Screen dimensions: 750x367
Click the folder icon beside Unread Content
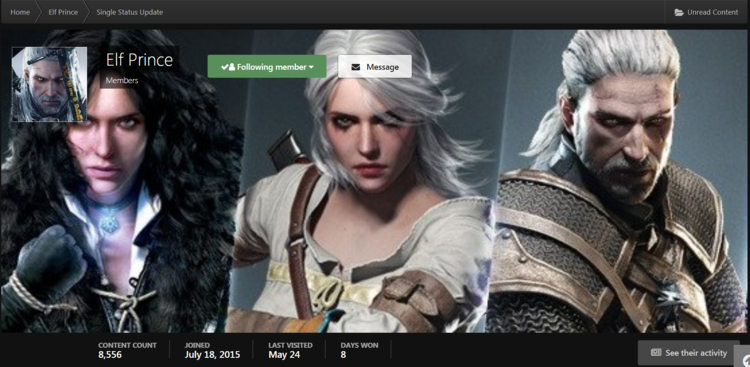(679, 12)
